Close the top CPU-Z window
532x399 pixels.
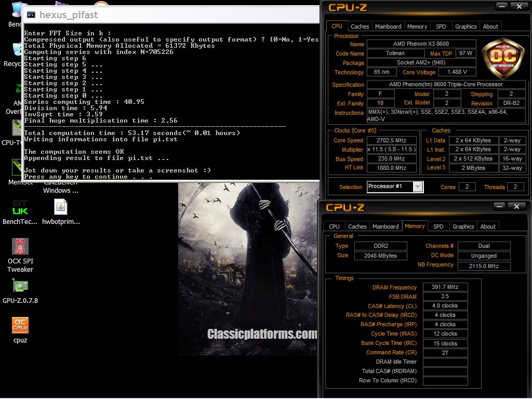coord(519,6)
